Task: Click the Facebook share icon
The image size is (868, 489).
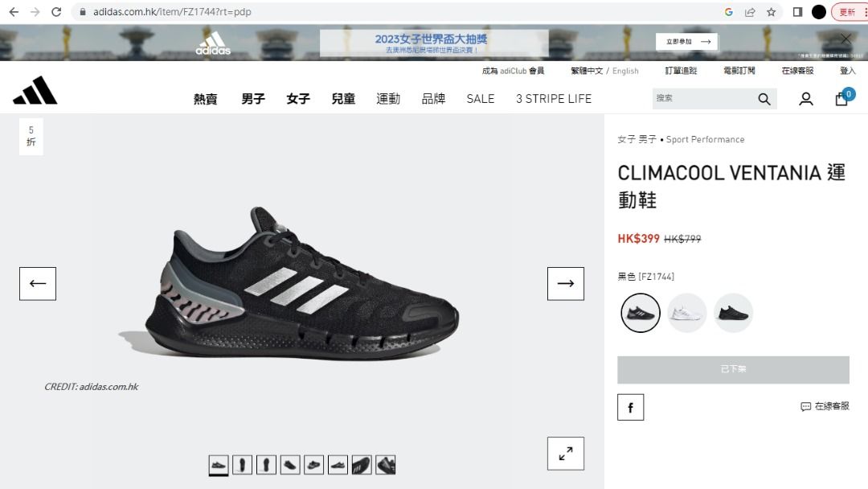Action: click(x=631, y=408)
